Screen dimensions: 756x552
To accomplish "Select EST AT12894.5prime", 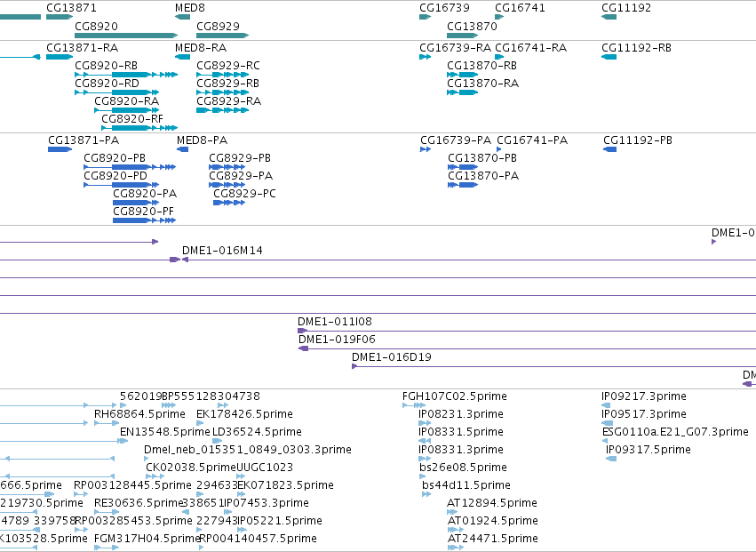I will 492,503.
